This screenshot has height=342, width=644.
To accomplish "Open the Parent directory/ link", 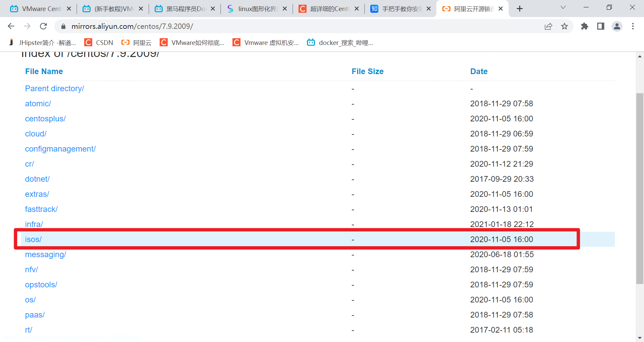I will coord(54,89).
